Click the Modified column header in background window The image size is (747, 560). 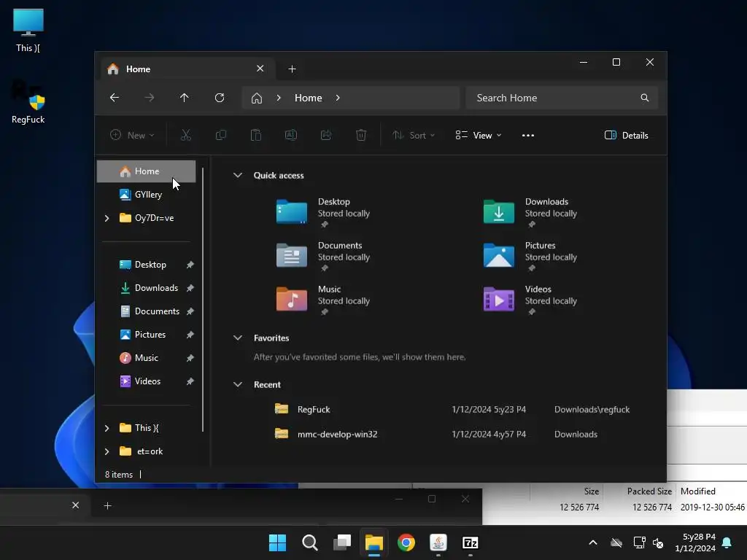[698, 491]
